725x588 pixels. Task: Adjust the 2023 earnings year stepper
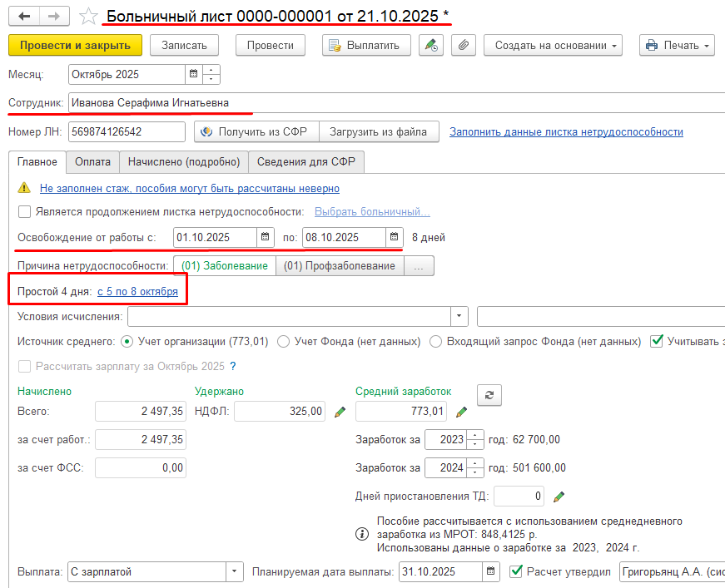click(475, 439)
